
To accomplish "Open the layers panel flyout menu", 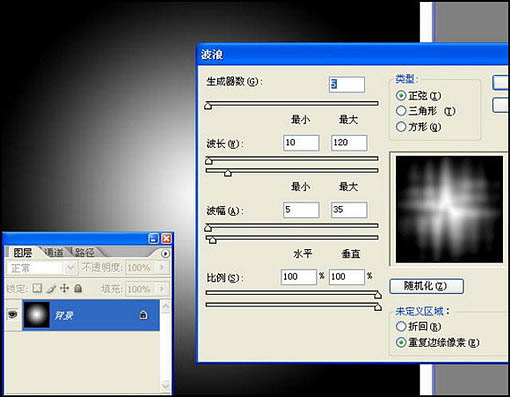I will coord(165,254).
